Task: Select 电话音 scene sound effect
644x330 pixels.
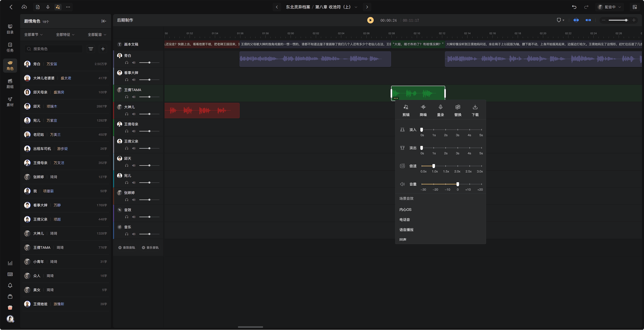Action: [405, 220]
